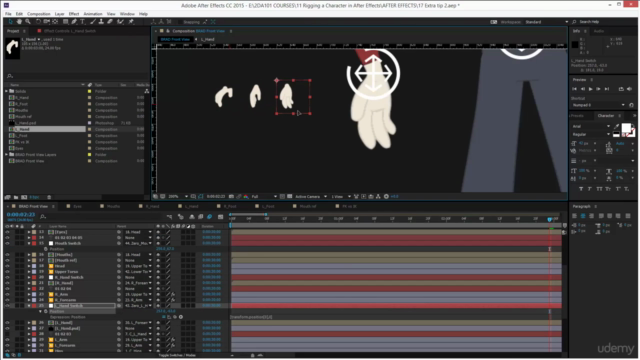Select the Brush tool

[x=93, y=22]
